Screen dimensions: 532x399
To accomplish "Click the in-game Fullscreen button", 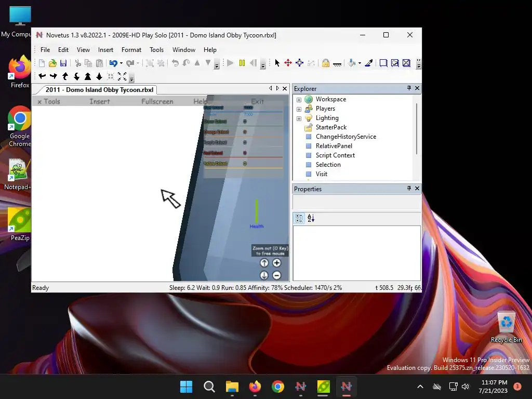I will coord(157,101).
